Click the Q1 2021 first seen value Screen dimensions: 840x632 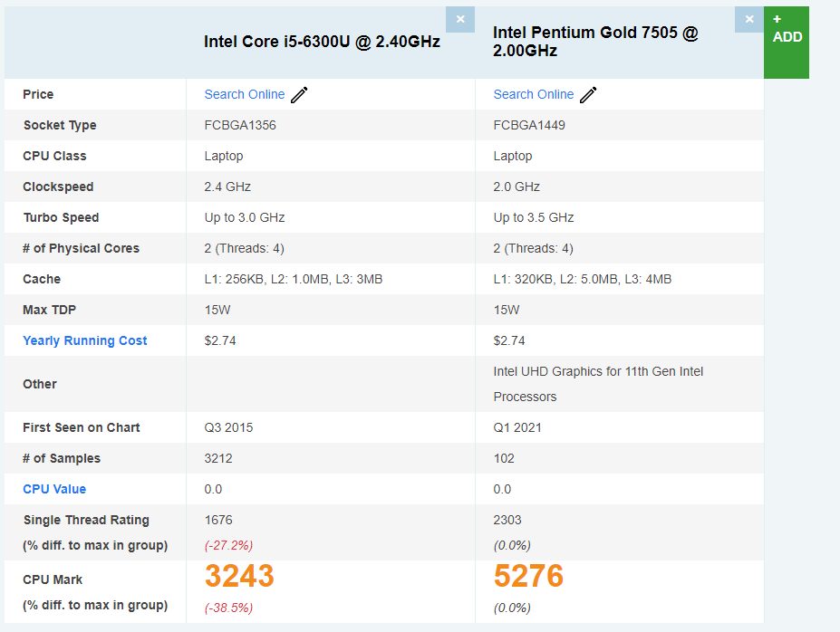[517, 427]
